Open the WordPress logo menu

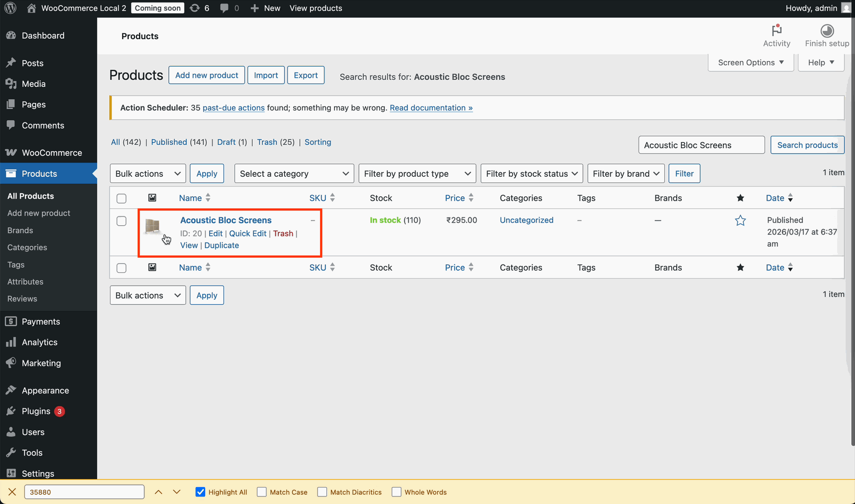(x=10, y=8)
